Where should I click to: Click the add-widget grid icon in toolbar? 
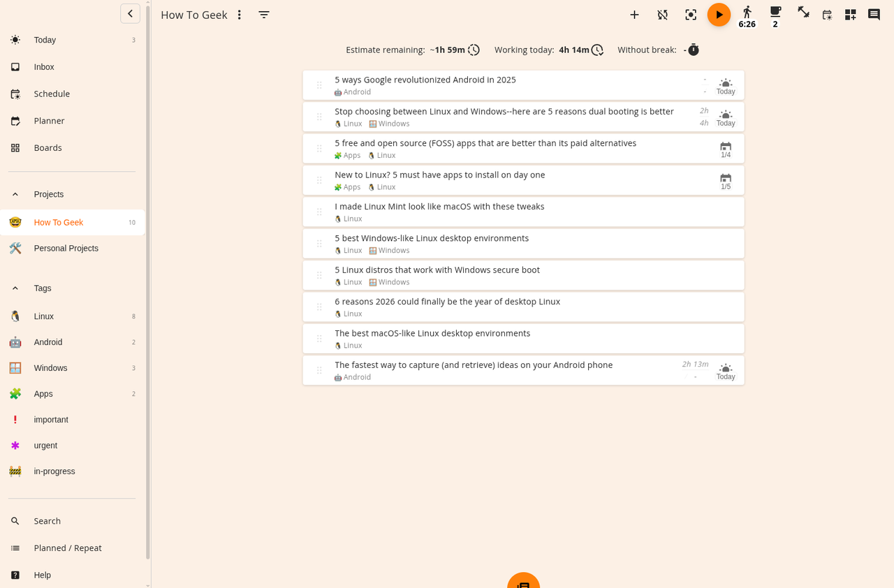point(850,14)
